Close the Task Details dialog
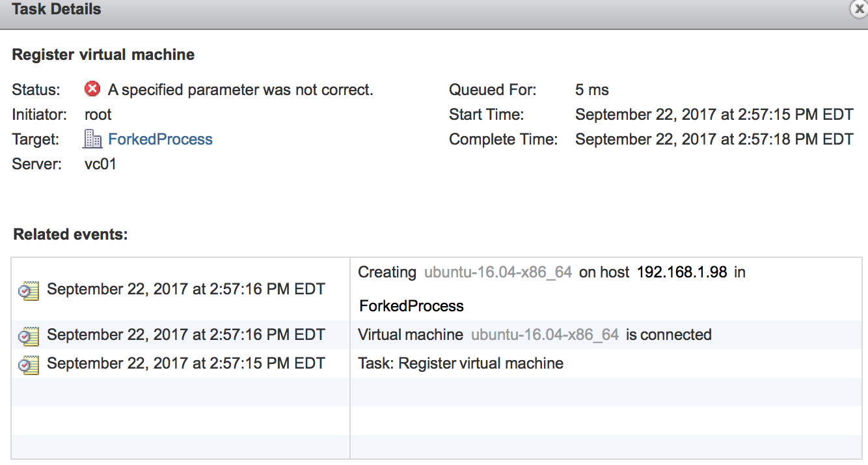 pos(858,8)
